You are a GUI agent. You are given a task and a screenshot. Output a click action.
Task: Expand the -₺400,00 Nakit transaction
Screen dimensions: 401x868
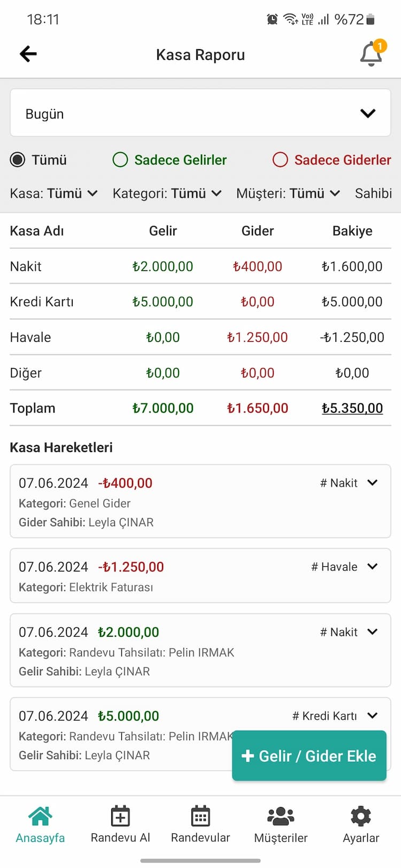[373, 483]
